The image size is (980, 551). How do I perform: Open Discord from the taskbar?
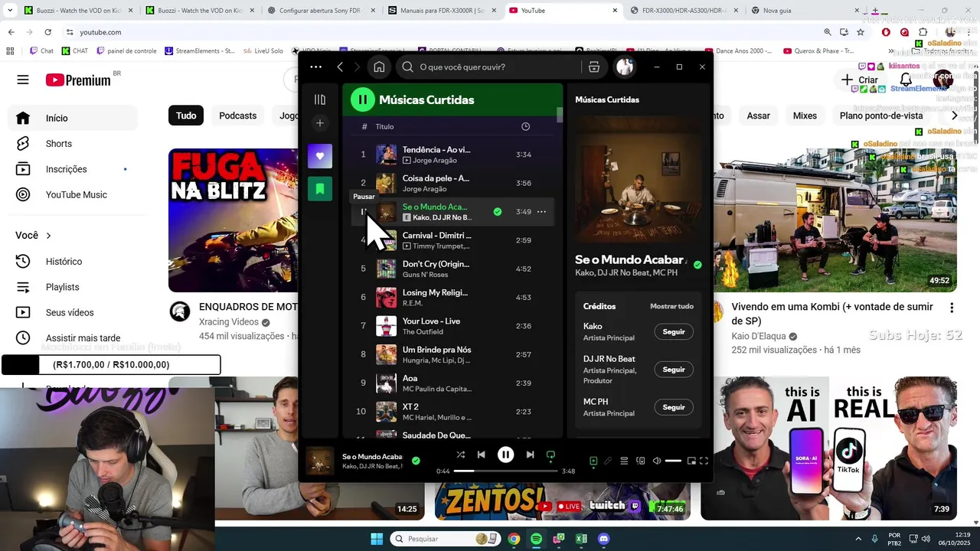click(x=603, y=539)
